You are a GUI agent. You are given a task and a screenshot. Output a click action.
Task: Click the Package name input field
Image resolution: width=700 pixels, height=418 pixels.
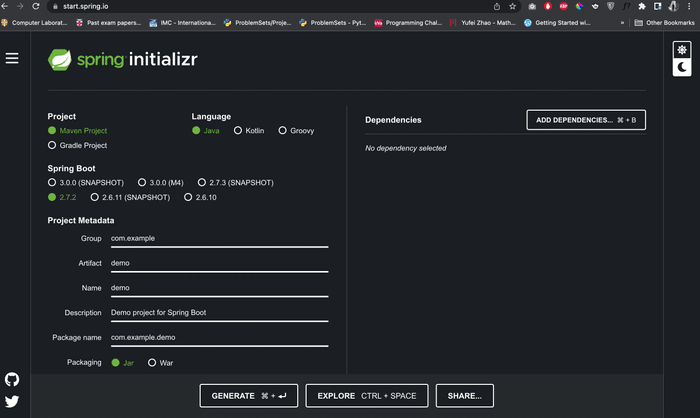point(220,338)
